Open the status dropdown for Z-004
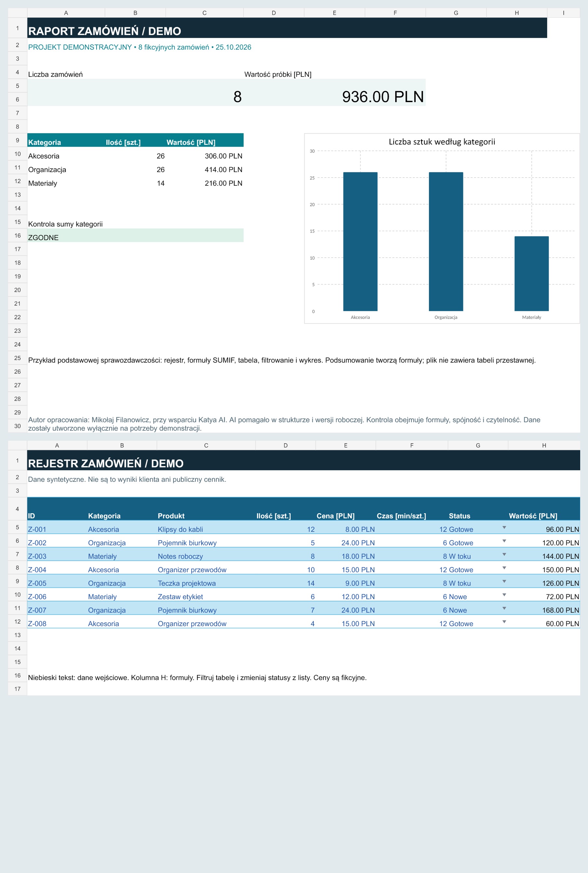 click(504, 568)
